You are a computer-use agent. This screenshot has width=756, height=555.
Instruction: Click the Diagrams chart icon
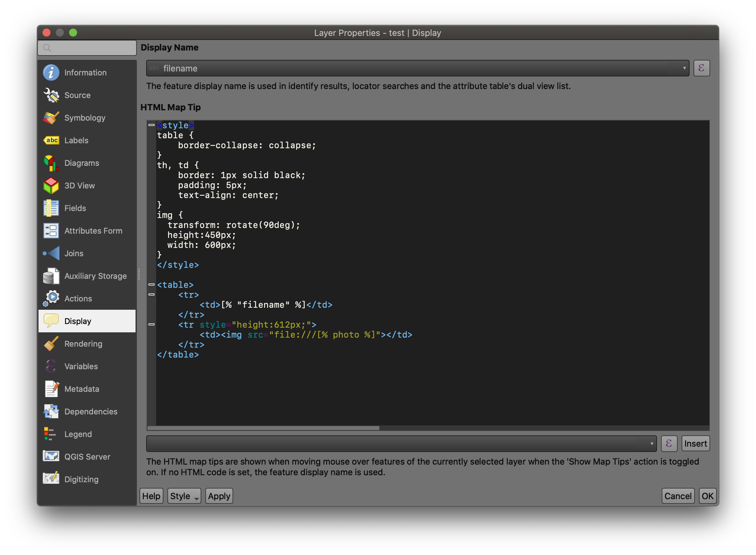pos(51,163)
